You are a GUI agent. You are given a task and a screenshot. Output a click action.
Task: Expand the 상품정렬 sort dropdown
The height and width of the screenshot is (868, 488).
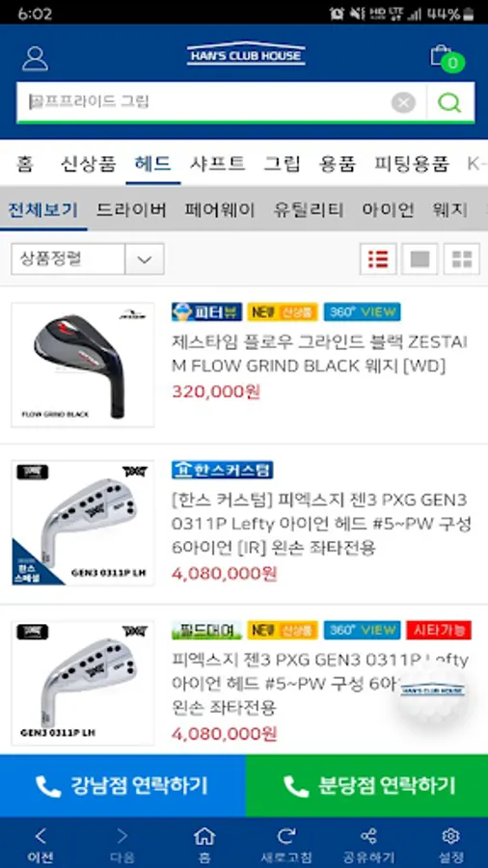[x=88, y=258]
